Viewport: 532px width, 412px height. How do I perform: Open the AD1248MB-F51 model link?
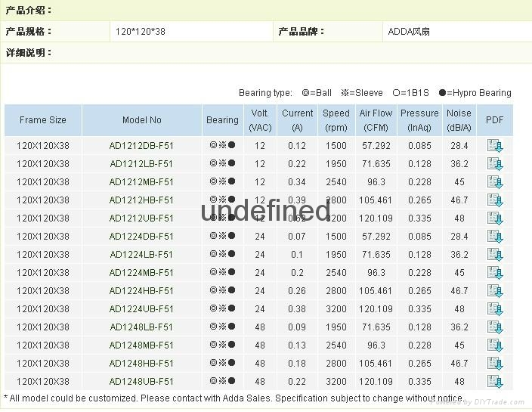click(x=141, y=345)
